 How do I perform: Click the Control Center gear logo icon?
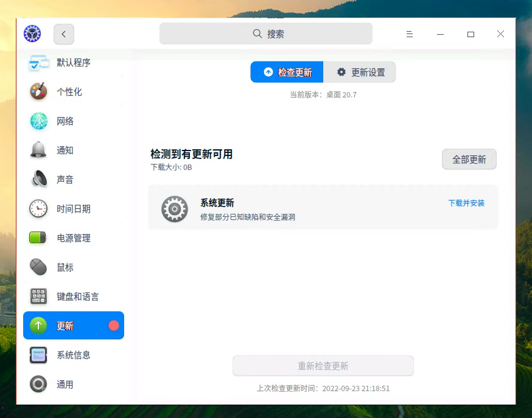coord(32,34)
